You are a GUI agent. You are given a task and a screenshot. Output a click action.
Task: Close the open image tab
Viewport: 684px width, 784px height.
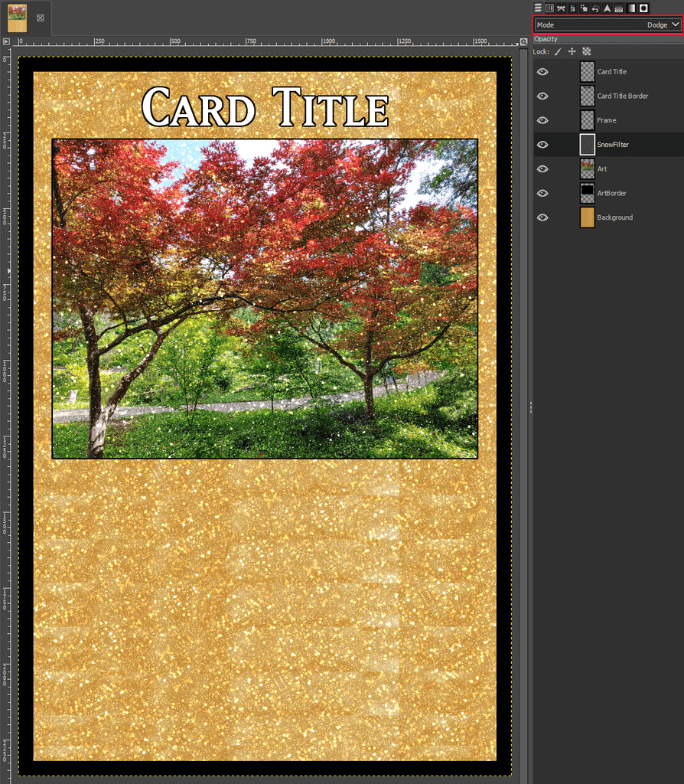41,18
